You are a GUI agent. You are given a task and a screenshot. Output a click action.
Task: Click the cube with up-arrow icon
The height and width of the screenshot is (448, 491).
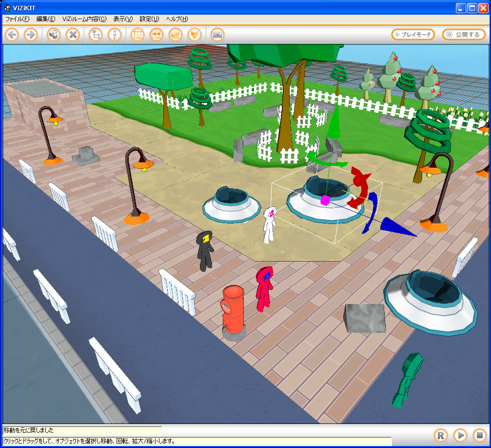coord(195,35)
